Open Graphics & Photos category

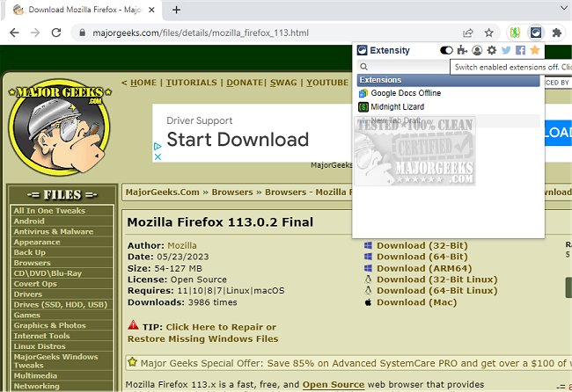point(49,326)
